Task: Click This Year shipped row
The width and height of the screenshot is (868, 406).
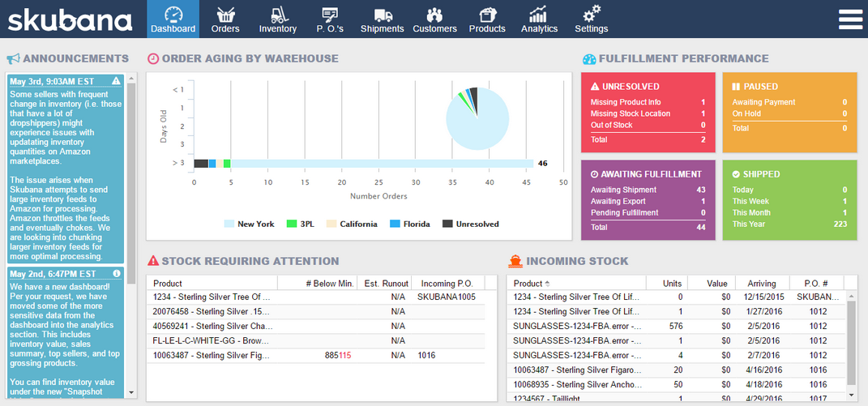Action: 789,224
